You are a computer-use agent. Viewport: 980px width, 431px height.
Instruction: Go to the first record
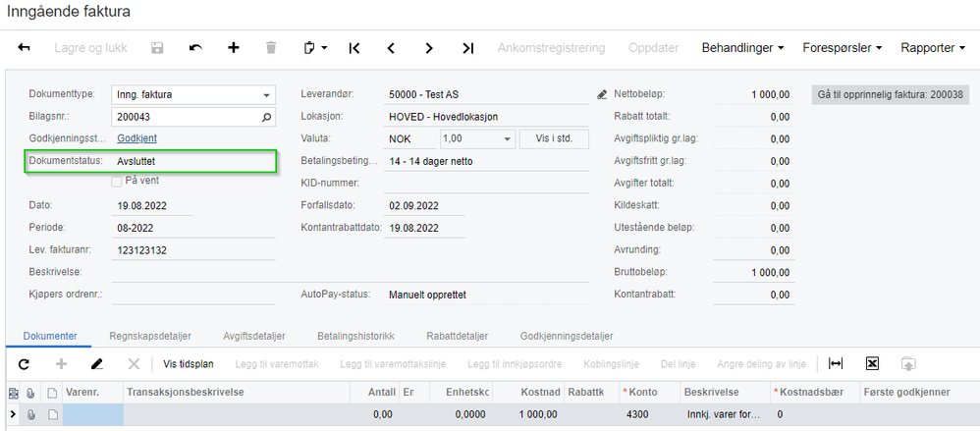pyautogui.click(x=354, y=47)
